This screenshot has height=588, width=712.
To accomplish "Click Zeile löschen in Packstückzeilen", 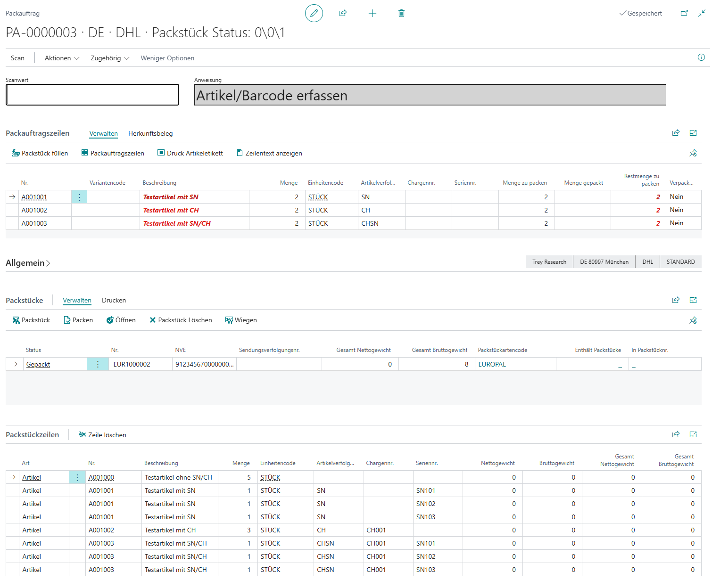I will [x=102, y=435].
